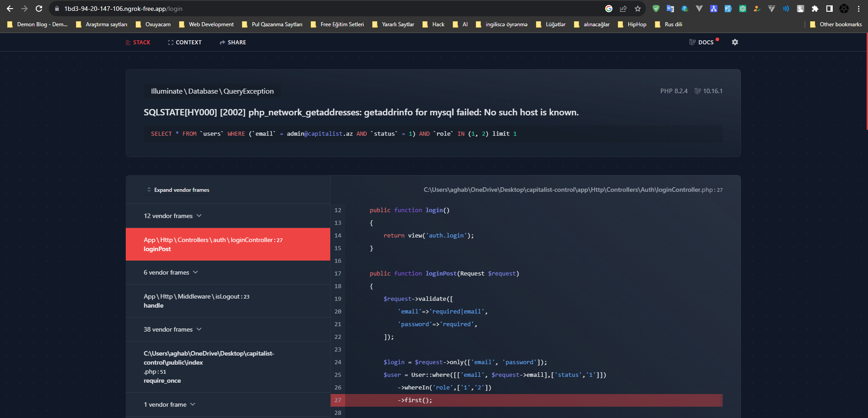
Task: Open the globe extension icon
Action: tap(685, 9)
